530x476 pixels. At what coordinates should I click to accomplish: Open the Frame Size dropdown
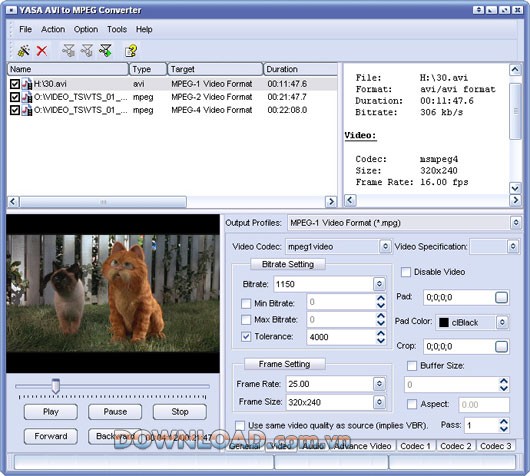379,402
